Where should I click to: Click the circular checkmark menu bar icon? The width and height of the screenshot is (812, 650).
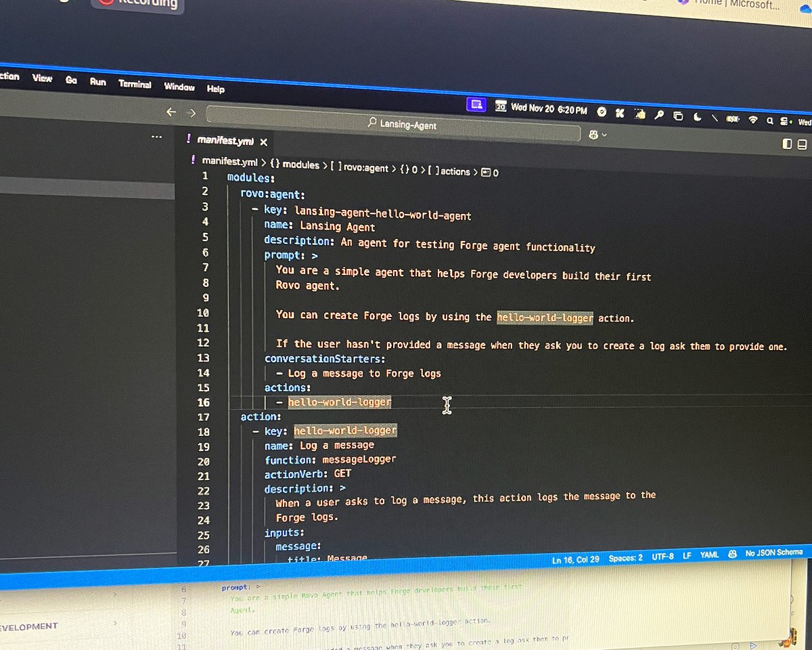(601, 111)
